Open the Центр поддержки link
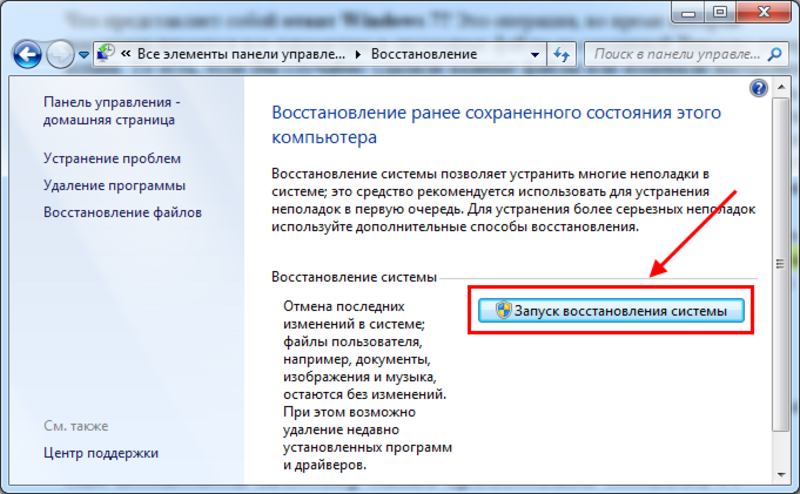800x494 pixels. [101, 453]
